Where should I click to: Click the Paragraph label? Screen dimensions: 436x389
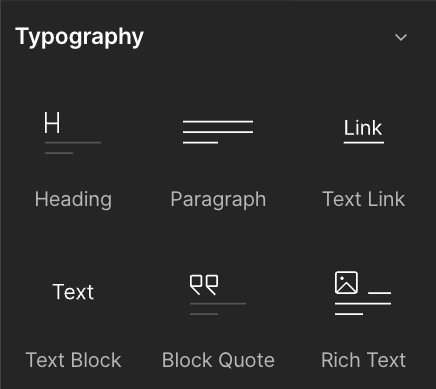pos(218,199)
